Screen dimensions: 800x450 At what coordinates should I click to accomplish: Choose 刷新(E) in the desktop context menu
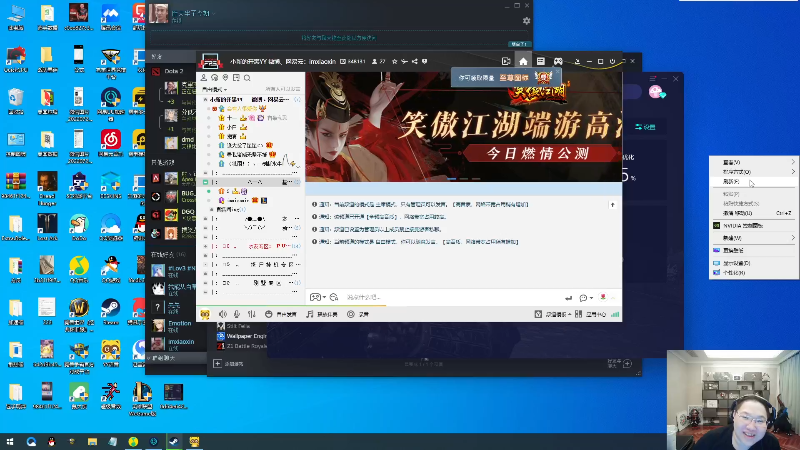pyautogui.click(x=753, y=182)
